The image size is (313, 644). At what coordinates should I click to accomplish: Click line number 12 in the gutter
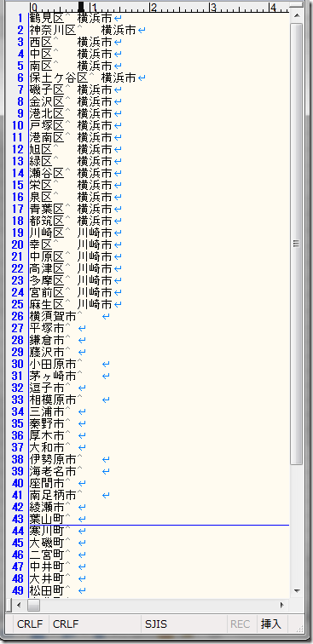click(19, 149)
